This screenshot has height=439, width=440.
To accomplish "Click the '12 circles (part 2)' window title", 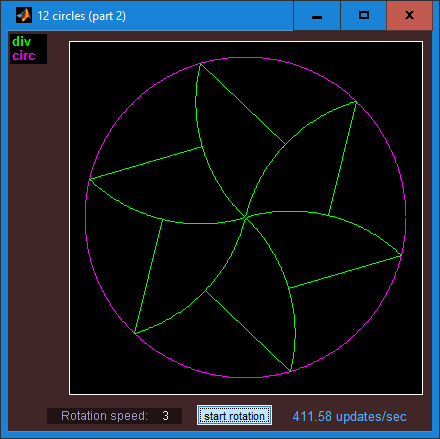I will 82,16.
